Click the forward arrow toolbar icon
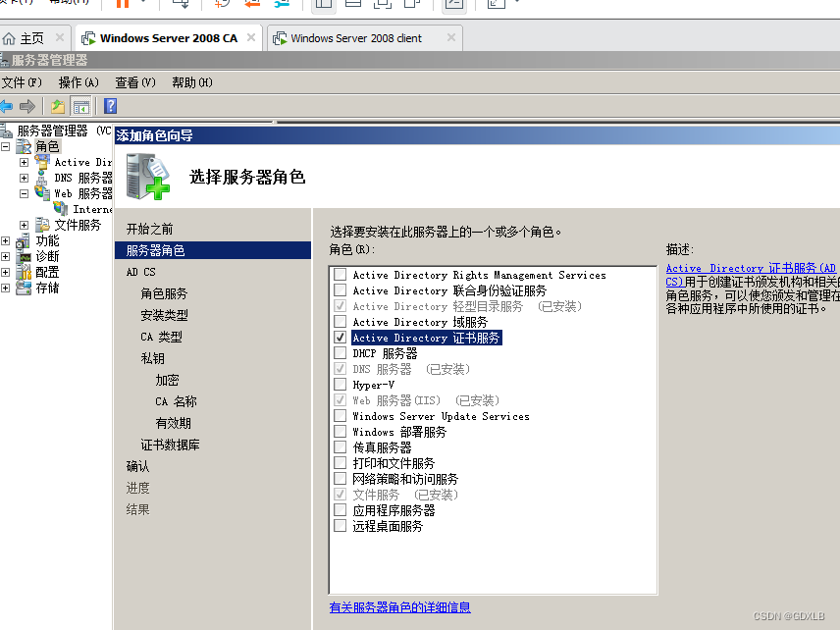This screenshot has height=630, width=840. pyautogui.click(x=27, y=106)
